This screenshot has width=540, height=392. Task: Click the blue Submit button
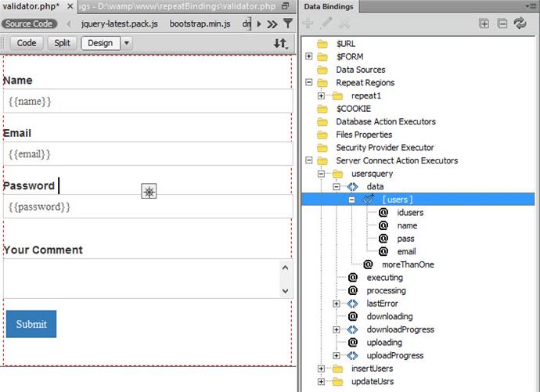tap(31, 324)
